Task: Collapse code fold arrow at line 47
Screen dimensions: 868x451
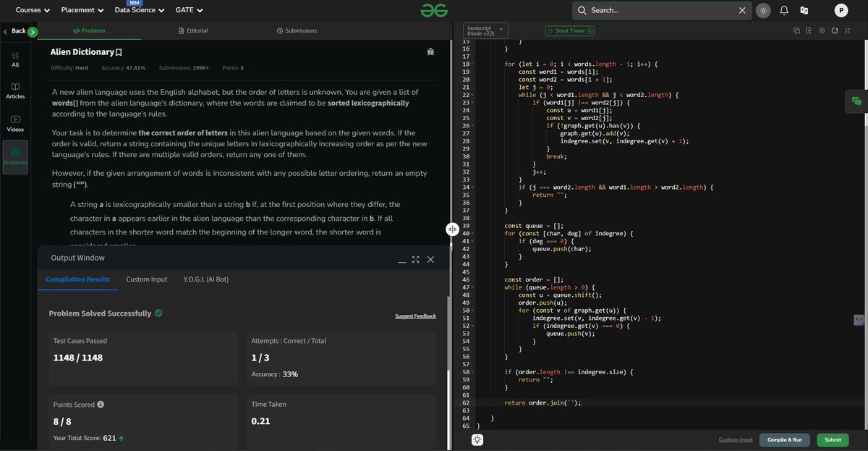Action: [473, 287]
